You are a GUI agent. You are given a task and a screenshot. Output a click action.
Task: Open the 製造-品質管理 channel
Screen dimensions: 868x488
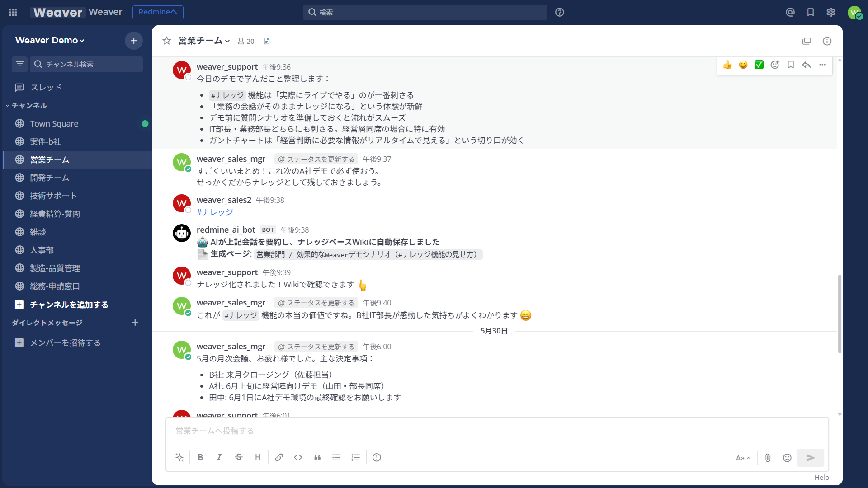click(x=77, y=268)
